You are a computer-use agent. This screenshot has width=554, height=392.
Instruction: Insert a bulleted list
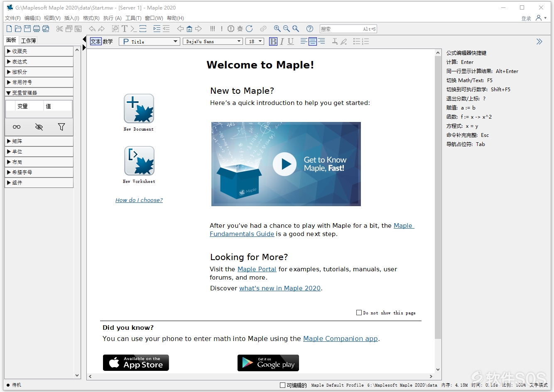tap(356, 41)
